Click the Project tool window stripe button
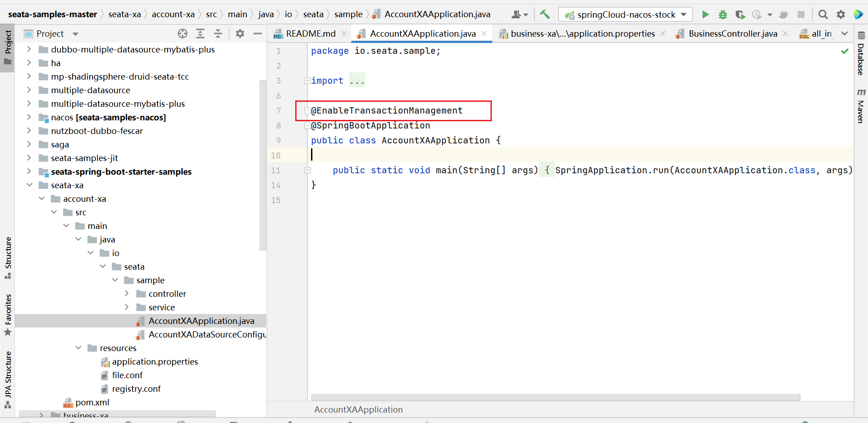 [8, 48]
